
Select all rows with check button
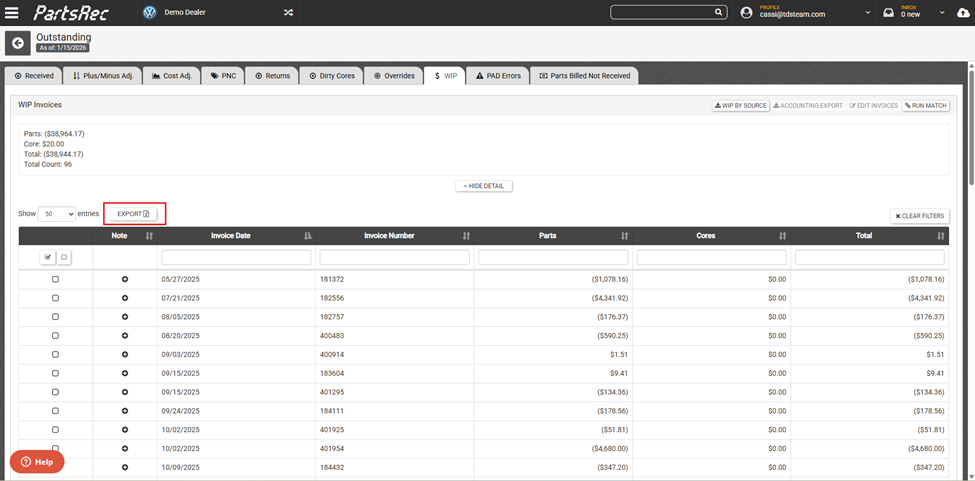click(x=48, y=257)
